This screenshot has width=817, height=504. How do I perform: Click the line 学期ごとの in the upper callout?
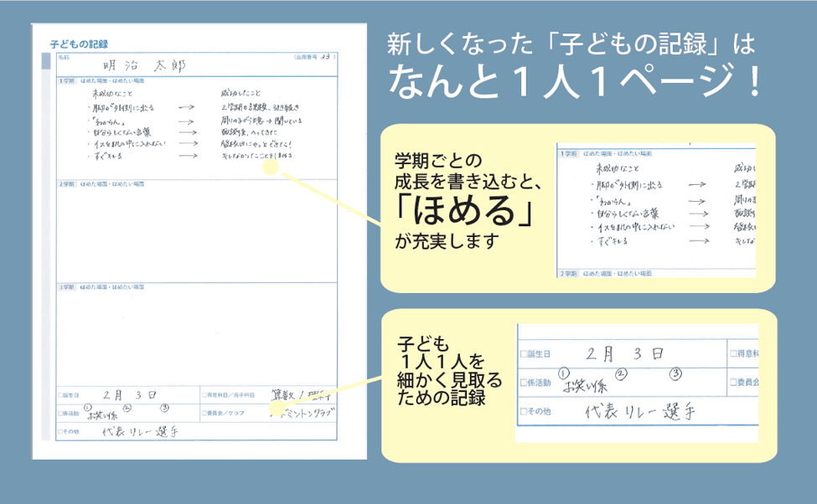pyautogui.click(x=438, y=161)
